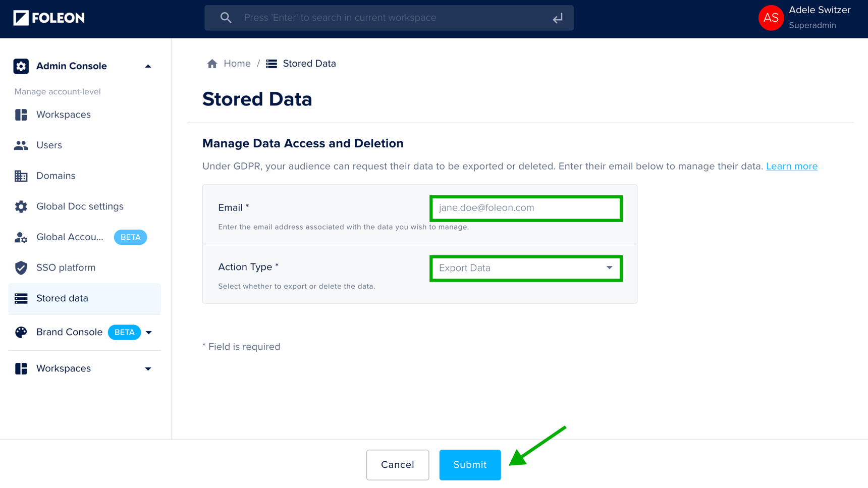Click the Admin Console gear icon
The image size is (868, 488).
pos(21,66)
